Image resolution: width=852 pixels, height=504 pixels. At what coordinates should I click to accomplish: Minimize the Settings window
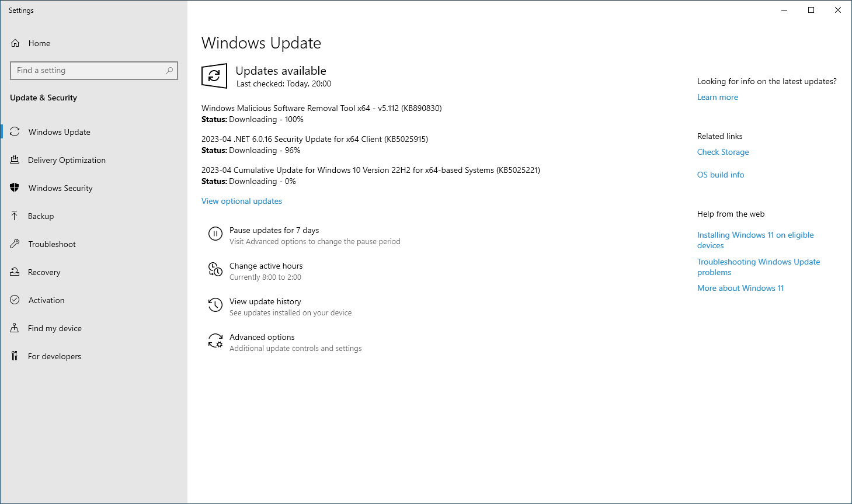[784, 10]
